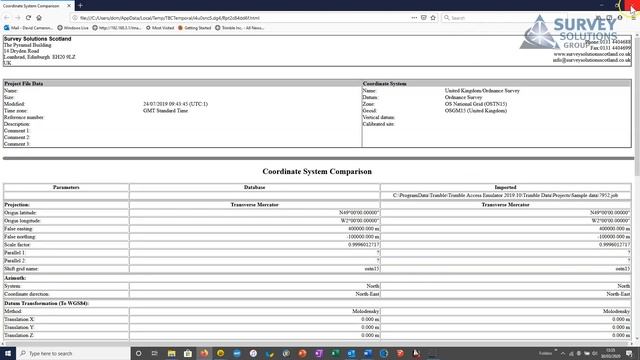Click 'GMT Standard Time' time zone value
This screenshot has width=640, height=360.
click(165, 111)
